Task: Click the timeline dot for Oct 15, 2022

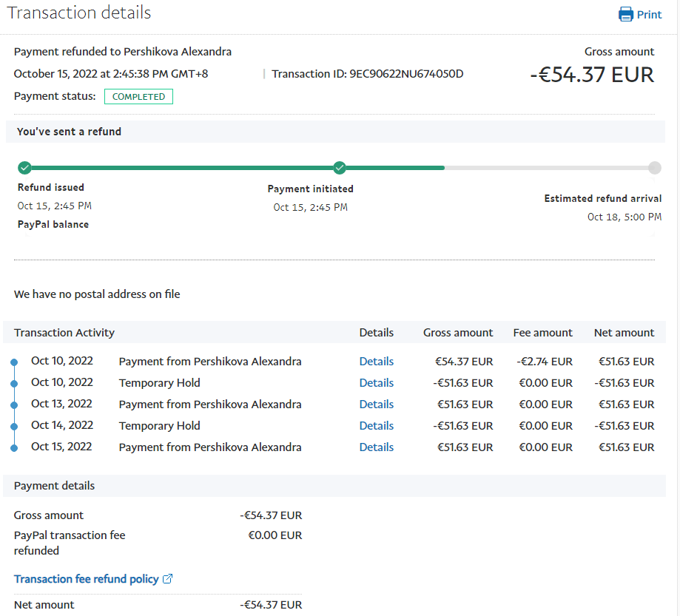Action: point(14,447)
